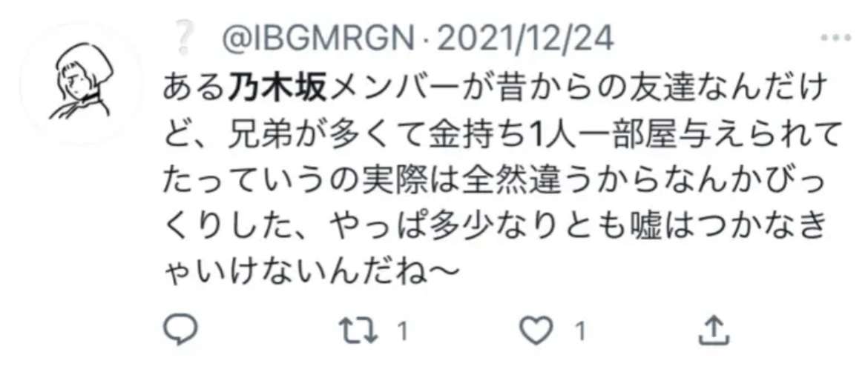Visit the @IBGMRGN profile handle
Image resolution: width=868 pixels, height=372 pixels.
pyautogui.click(x=319, y=39)
